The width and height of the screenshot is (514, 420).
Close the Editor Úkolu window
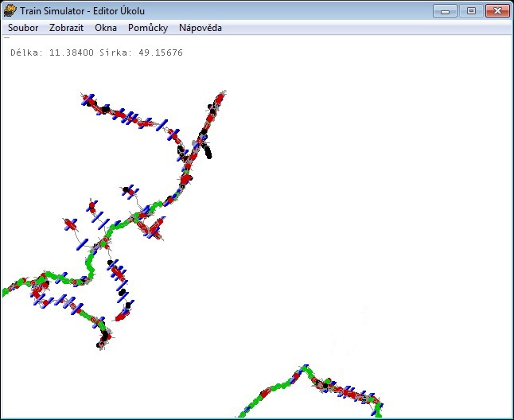coord(497,11)
